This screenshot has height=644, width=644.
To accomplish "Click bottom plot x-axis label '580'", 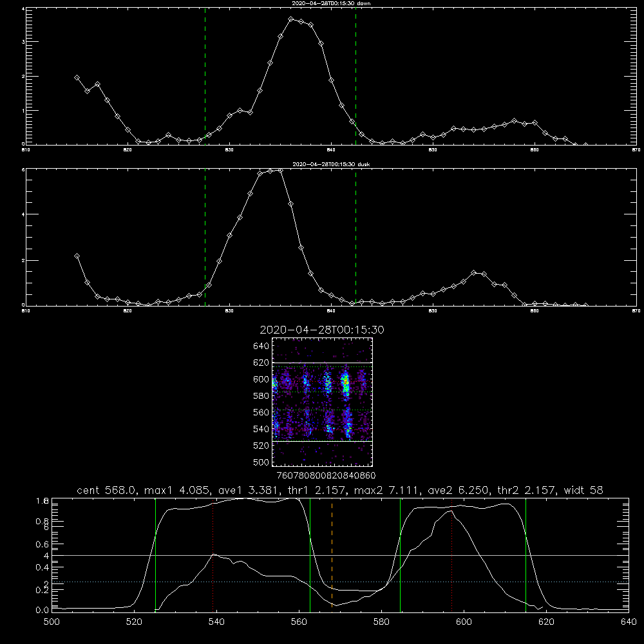I will tap(381, 622).
